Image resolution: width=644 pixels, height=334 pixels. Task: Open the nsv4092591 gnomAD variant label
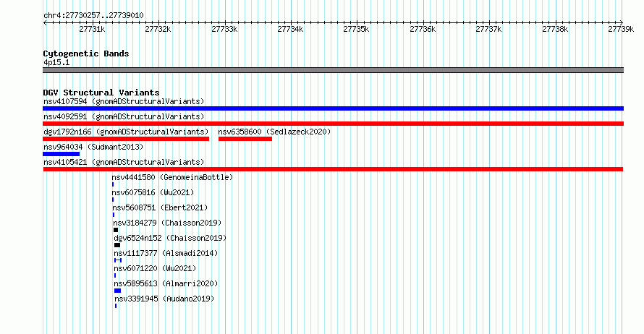124,116
